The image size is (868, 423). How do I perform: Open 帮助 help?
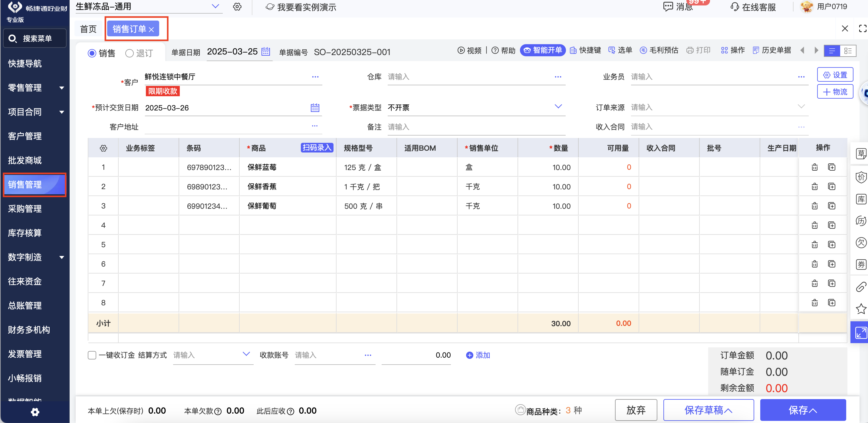[503, 51]
